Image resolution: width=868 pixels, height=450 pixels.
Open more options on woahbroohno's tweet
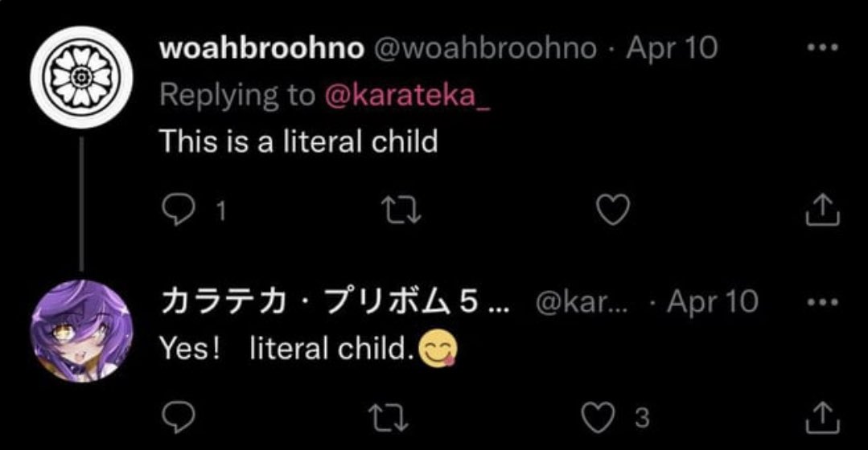click(822, 48)
